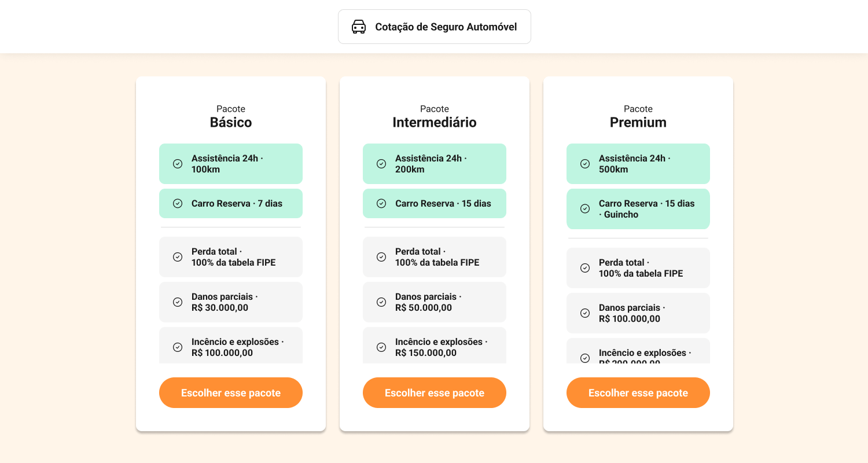
Task: Click Incêncio e explosões R$ 150.000,00 in Intermediário
Action: 434,347
